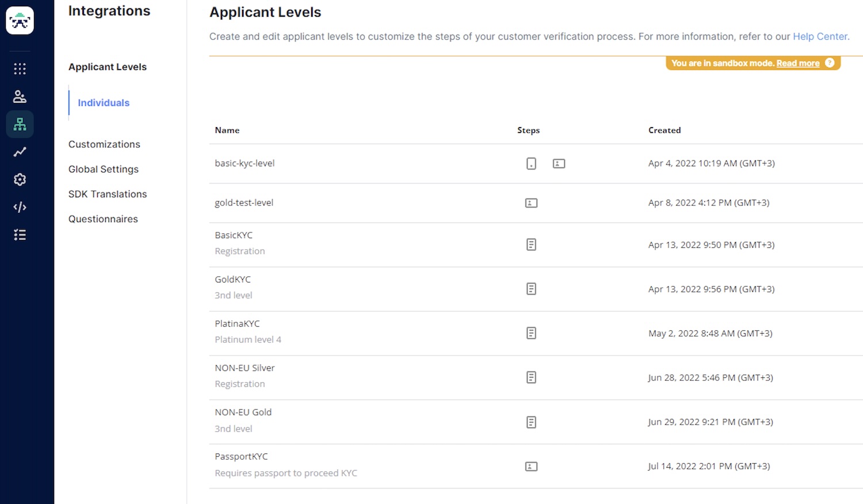Click ID card step icon in gold-test-level row
The image size is (863, 504).
pos(531,203)
